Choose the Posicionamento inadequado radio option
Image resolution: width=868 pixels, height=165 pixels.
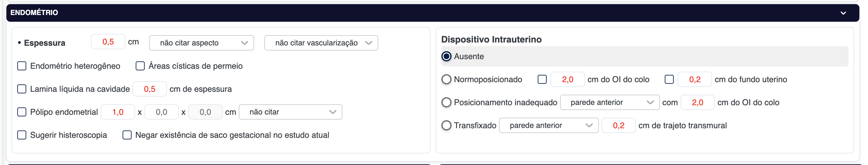click(446, 102)
